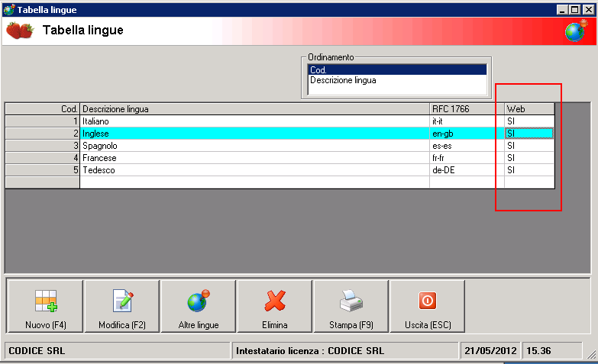Click the window resize grip corner
This screenshot has width=598, height=364.
592,355
